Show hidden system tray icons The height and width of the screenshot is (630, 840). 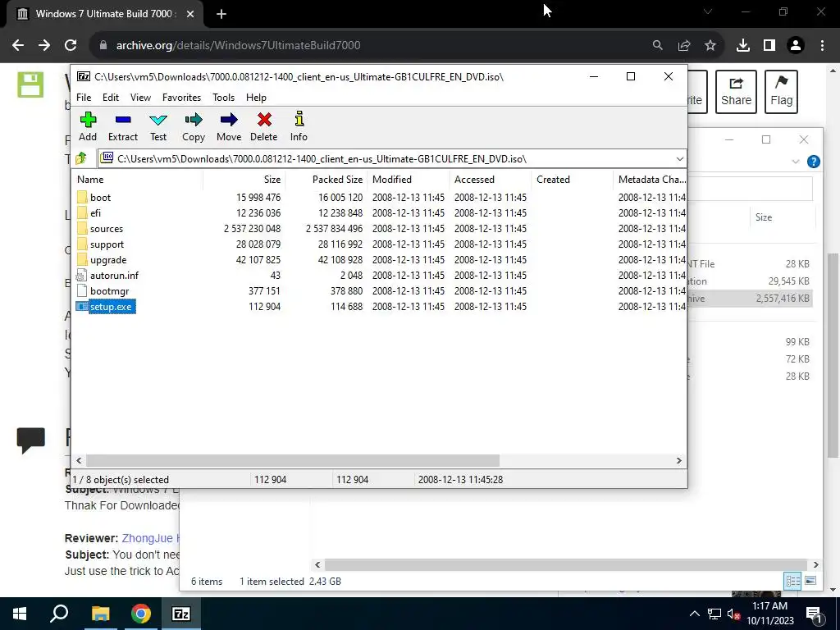click(694, 614)
